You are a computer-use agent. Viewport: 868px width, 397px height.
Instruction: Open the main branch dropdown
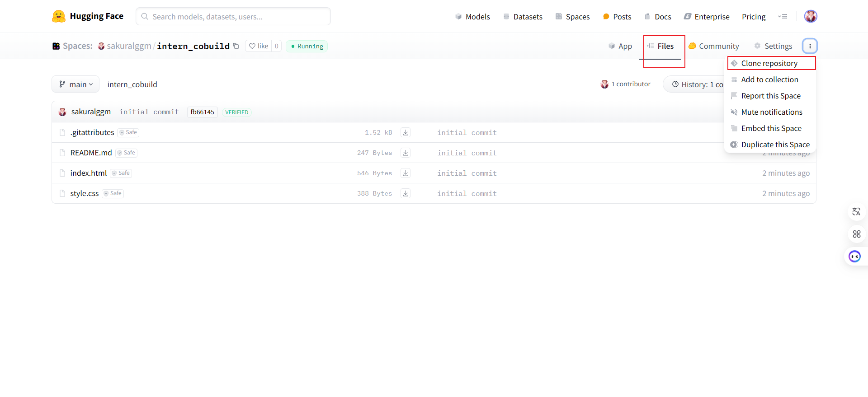pos(75,84)
